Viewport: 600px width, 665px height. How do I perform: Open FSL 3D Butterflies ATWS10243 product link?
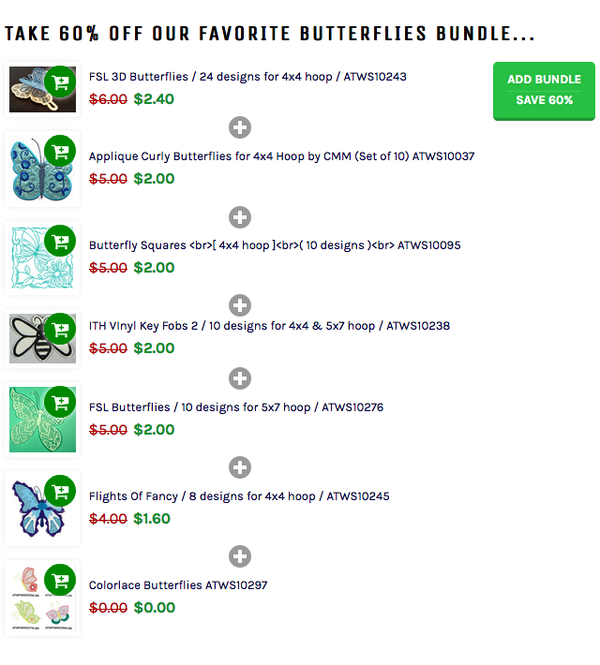coord(248,77)
